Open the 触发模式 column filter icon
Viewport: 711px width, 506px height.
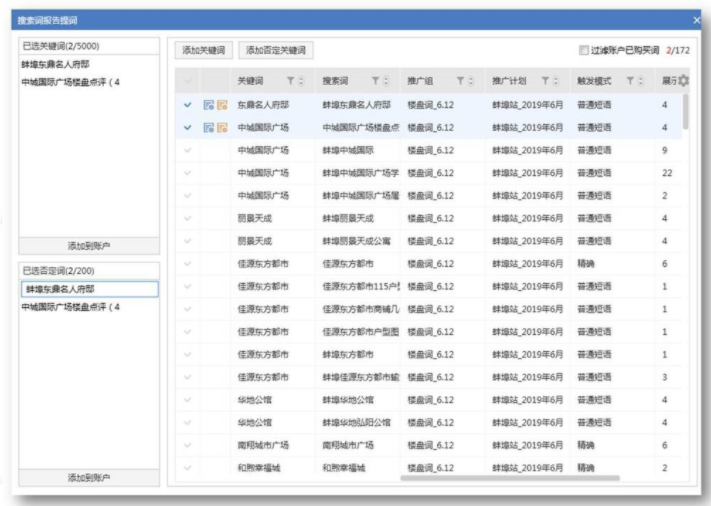[x=630, y=81]
